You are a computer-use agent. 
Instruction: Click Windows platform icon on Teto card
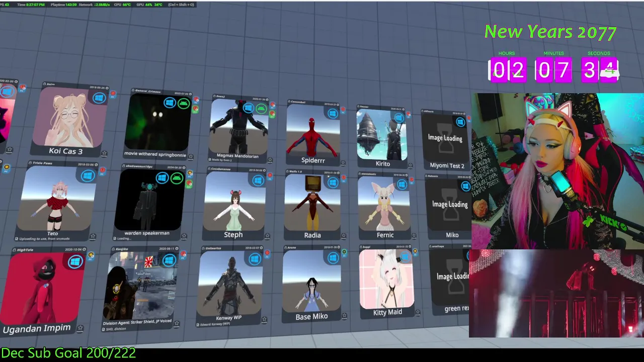tap(88, 176)
